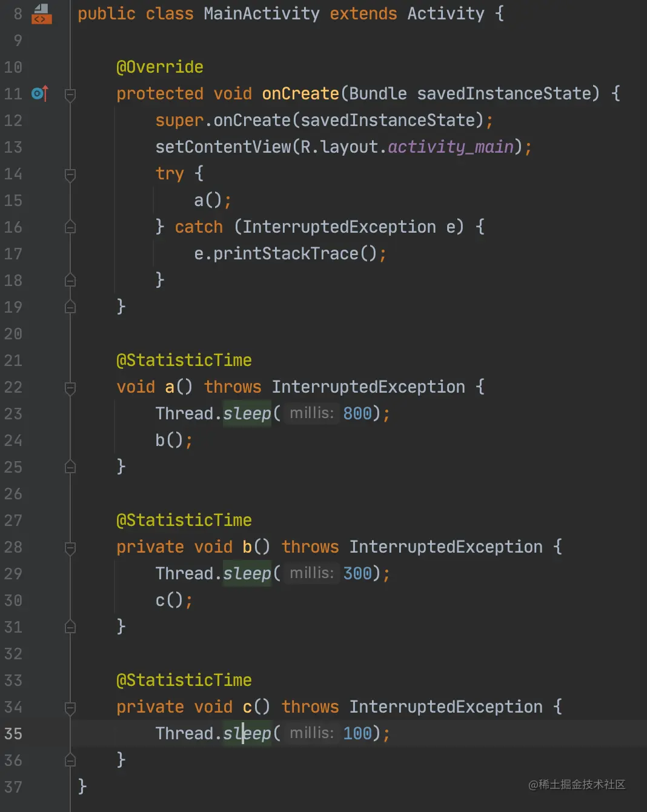
Task: Click method name c on line 34
Action: pos(247,707)
